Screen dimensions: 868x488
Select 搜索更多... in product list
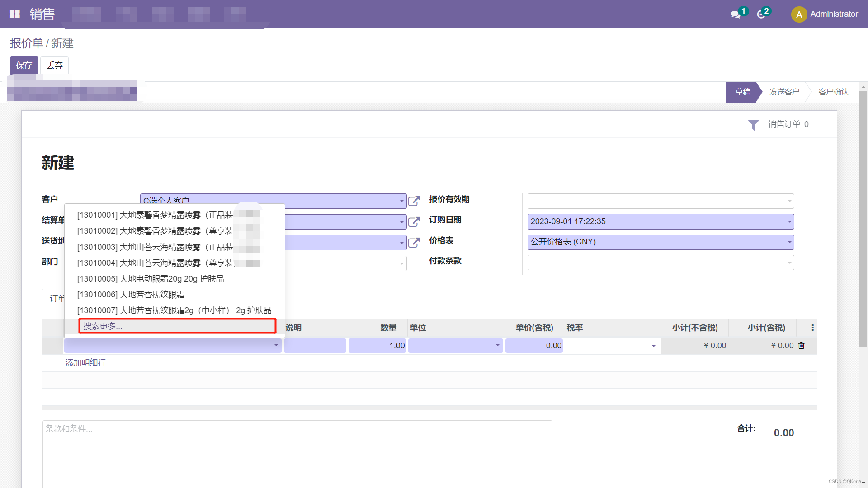pos(177,326)
